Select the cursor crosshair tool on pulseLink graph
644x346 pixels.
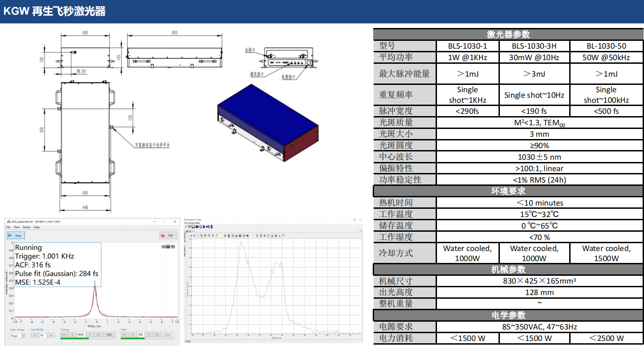[x=164, y=247]
